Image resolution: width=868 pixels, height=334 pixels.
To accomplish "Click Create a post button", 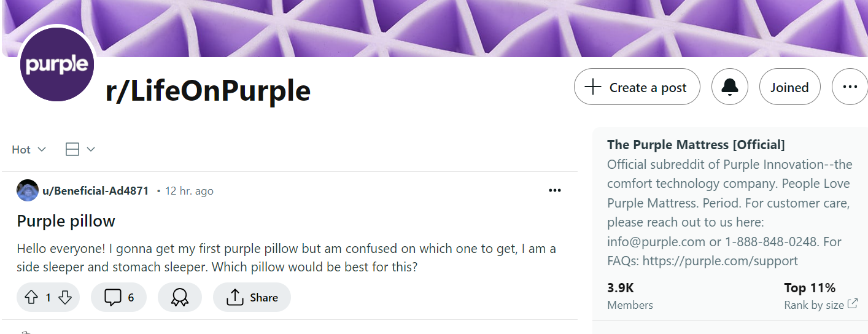I will (637, 87).
